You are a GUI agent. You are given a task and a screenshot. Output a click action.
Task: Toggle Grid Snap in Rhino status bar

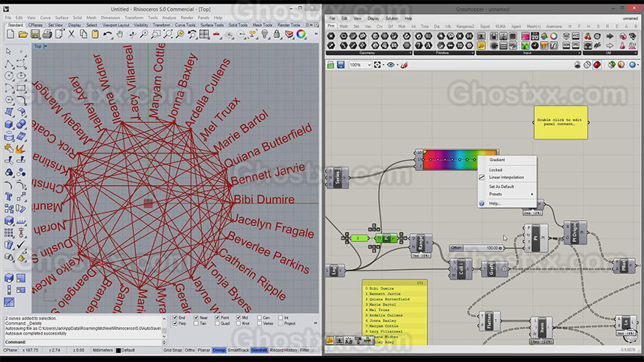coord(173,350)
